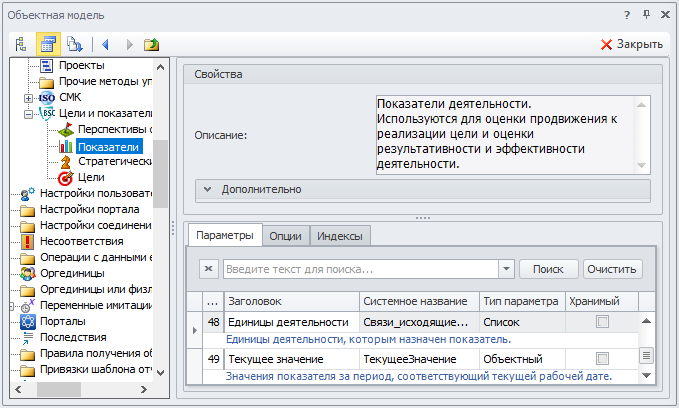Toggle Хранимый checkbox for Текущее значение

tap(602, 358)
